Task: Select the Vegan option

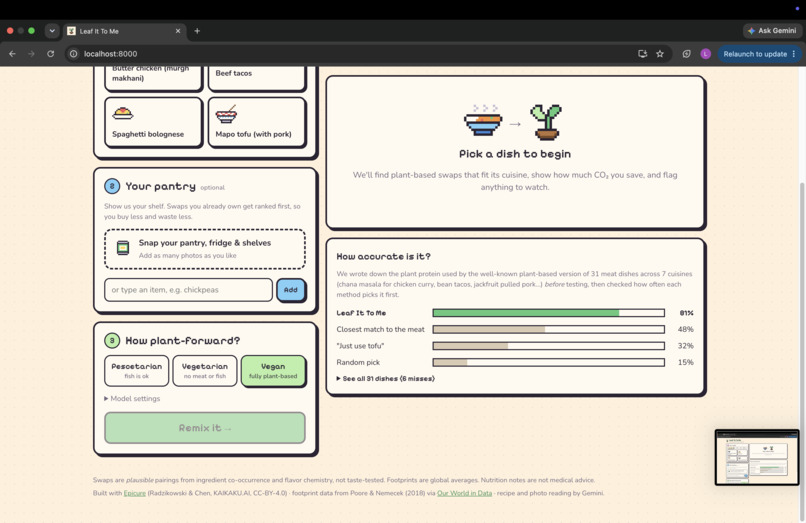Action: coord(273,370)
